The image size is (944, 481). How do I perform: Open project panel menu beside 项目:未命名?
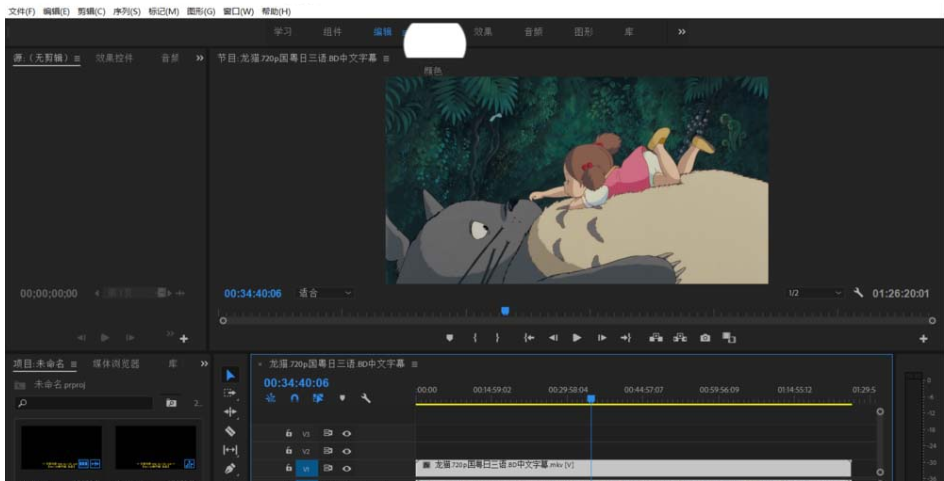coord(73,364)
